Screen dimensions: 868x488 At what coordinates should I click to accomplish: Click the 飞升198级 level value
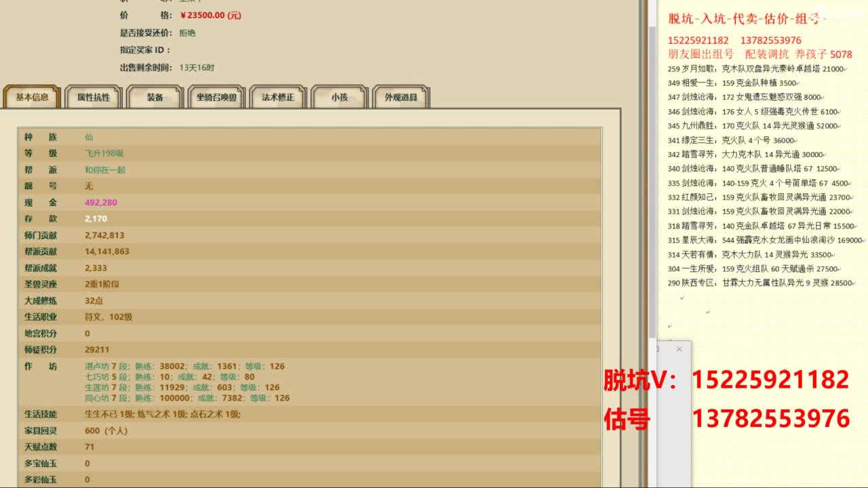tap(104, 153)
